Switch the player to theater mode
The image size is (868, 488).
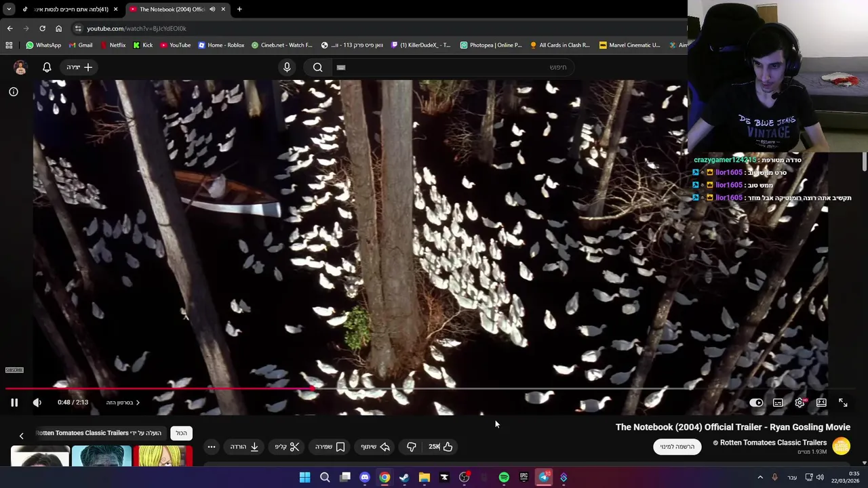coord(821,403)
